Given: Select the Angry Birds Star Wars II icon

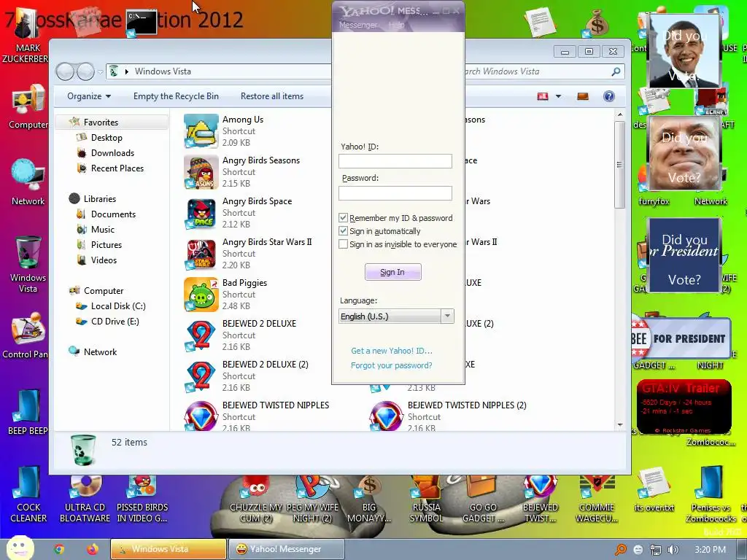Looking at the screenshot, I should tap(201, 254).
